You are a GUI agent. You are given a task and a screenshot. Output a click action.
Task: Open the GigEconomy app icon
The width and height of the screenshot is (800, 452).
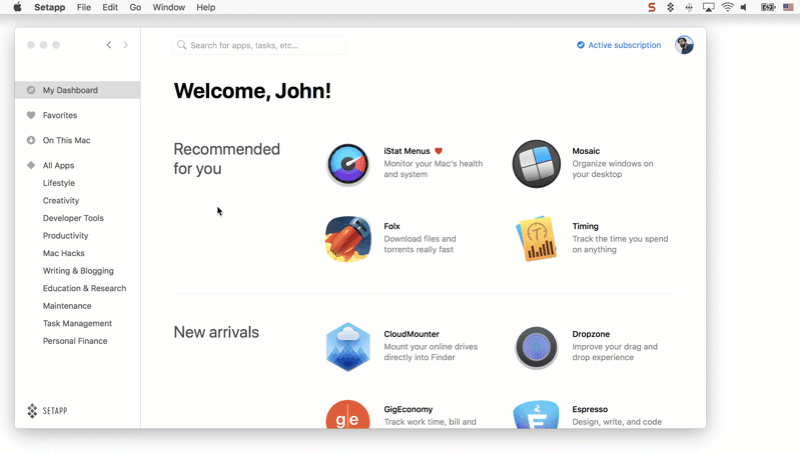tap(348, 415)
